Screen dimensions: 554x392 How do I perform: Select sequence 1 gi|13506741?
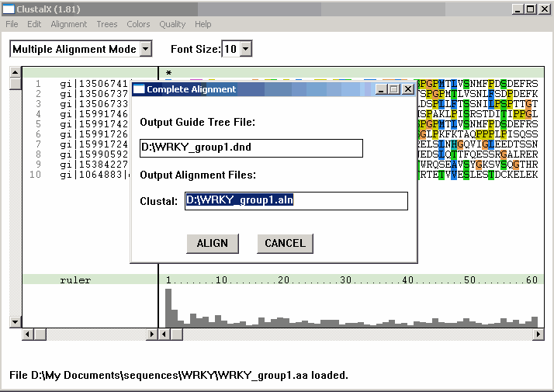[x=94, y=84]
